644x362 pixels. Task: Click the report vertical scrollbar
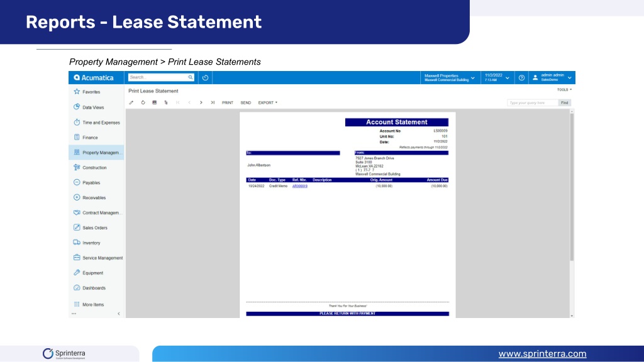point(572,187)
